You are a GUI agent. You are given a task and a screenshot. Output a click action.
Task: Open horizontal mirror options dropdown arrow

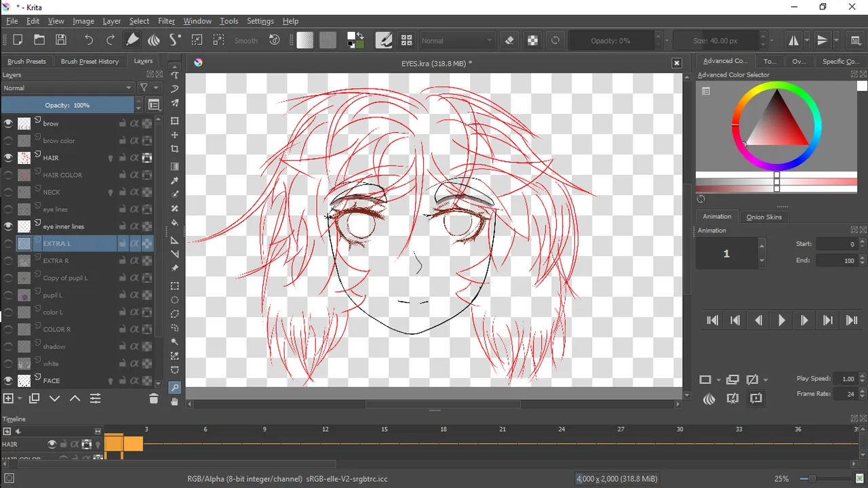click(806, 41)
